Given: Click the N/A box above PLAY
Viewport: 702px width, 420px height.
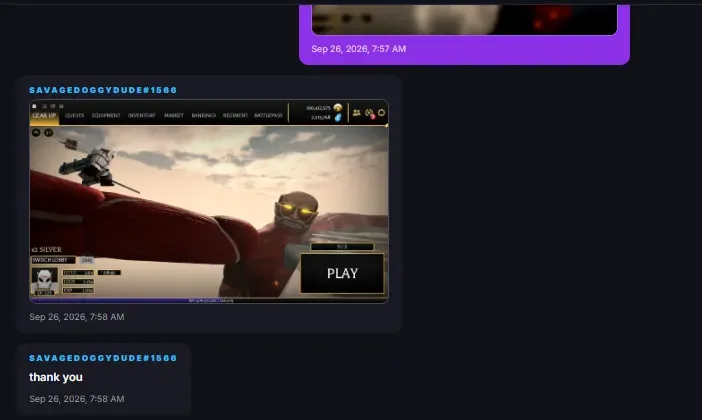Looking at the screenshot, I should tap(342, 247).
